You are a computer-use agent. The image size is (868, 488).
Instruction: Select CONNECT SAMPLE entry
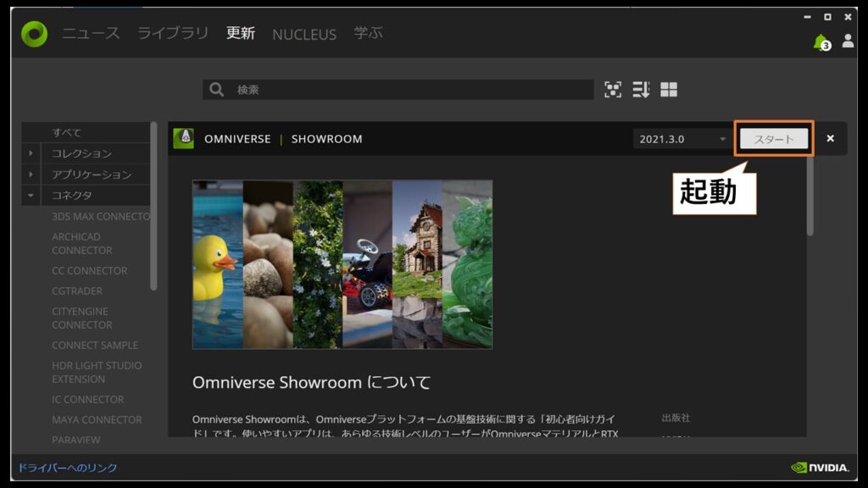coord(95,346)
